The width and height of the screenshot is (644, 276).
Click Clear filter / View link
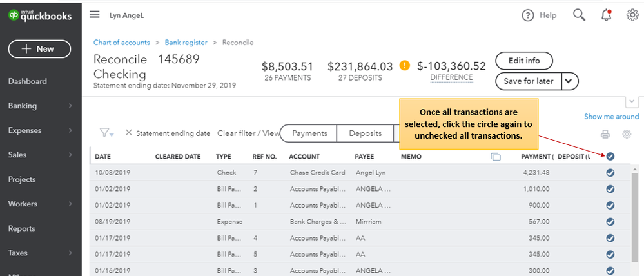[x=248, y=133]
